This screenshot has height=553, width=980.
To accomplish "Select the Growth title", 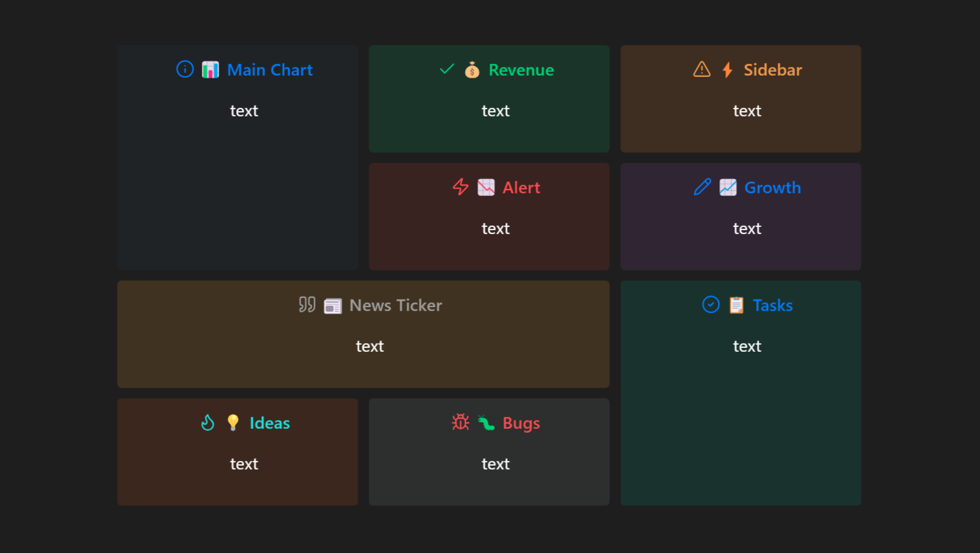I will (x=773, y=188).
